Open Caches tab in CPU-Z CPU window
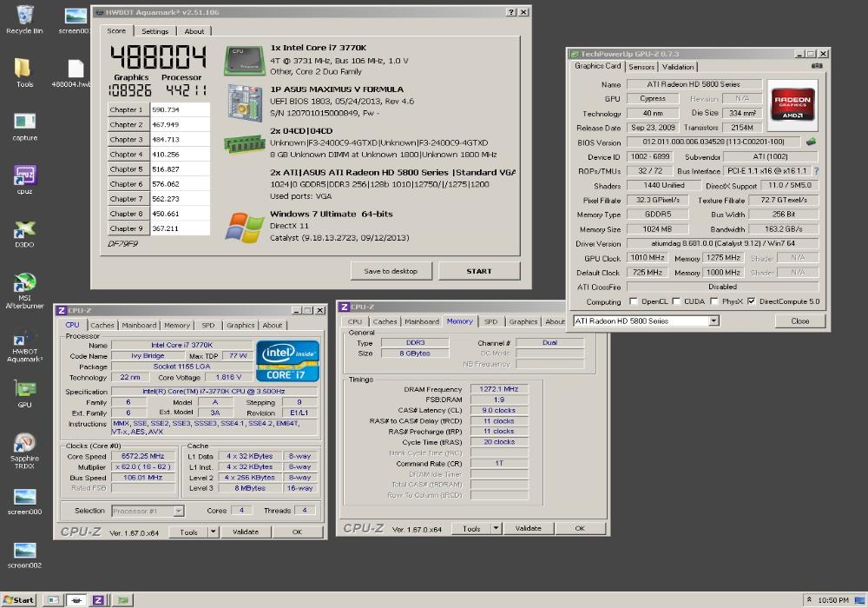This screenshot has height=608, width=868. (x=102, y=326)
